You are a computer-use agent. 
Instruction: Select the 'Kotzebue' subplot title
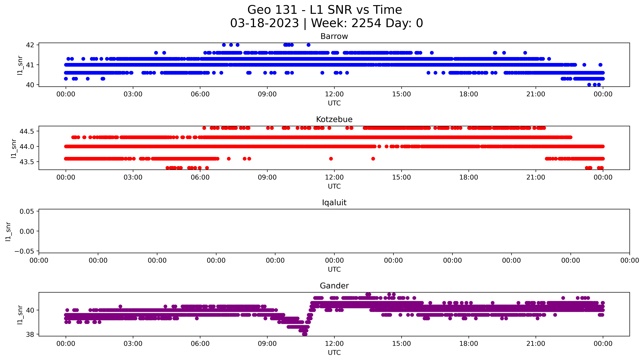pyautogui.click(x=334, y=119)
